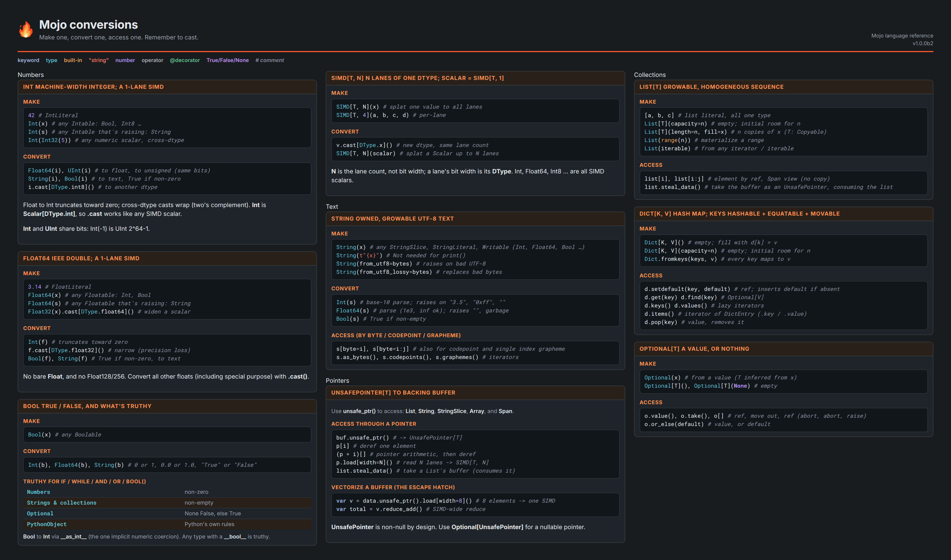Click the 'list.steal_data()' line under LIST ACCESS
951x560 pixels.
click(768, 187)
